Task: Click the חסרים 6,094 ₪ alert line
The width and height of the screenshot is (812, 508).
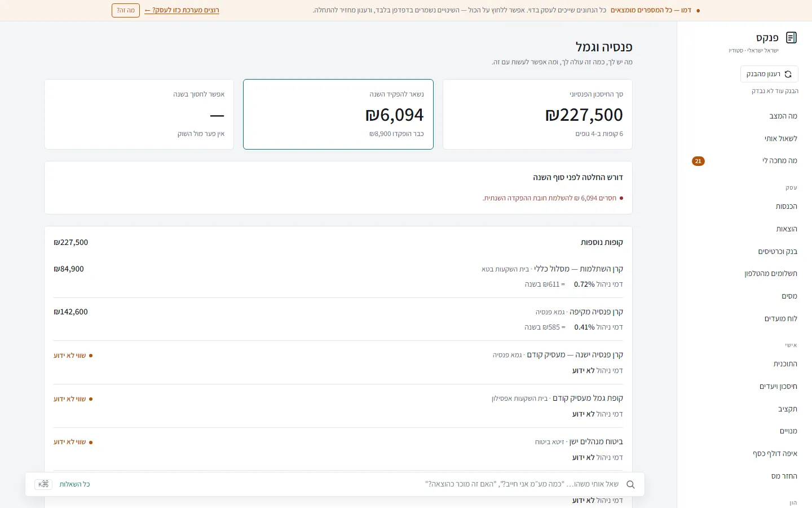Action: 553,198
